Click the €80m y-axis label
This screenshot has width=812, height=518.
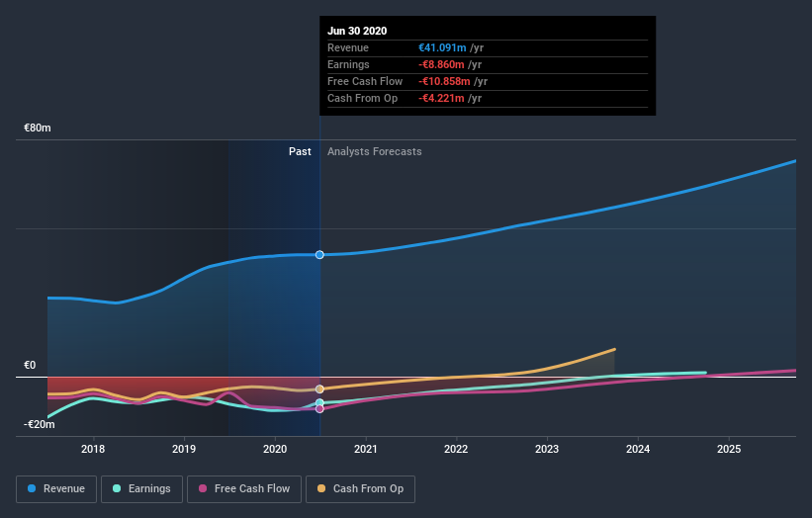(x=38, y=128)
